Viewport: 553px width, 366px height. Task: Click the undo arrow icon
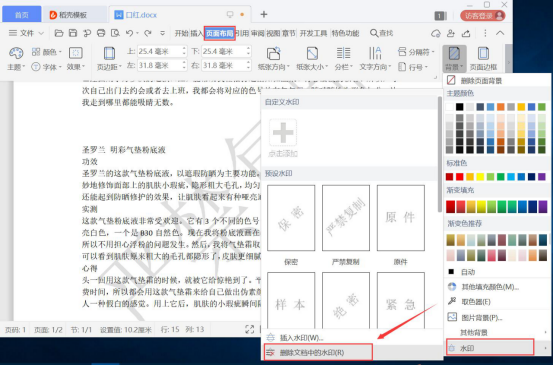(129, 33)
